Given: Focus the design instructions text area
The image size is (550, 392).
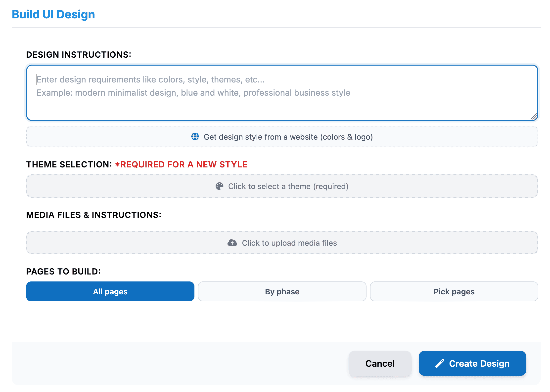Looking at the screenshot, I should 282,93.
